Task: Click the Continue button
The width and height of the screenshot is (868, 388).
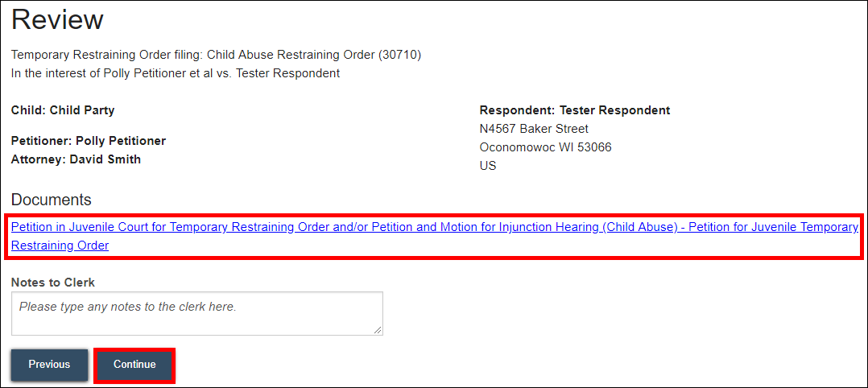Action: [x=134, y=365]
